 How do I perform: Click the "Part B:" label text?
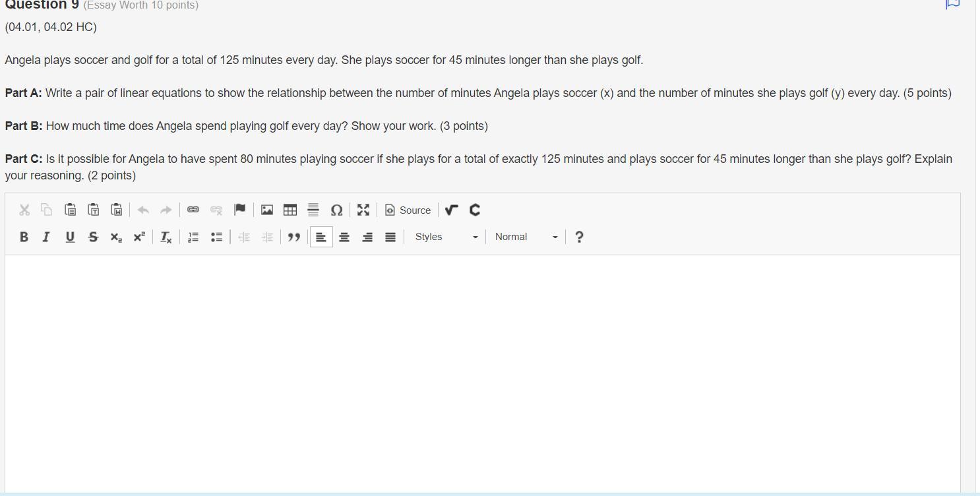click(24, 126)
